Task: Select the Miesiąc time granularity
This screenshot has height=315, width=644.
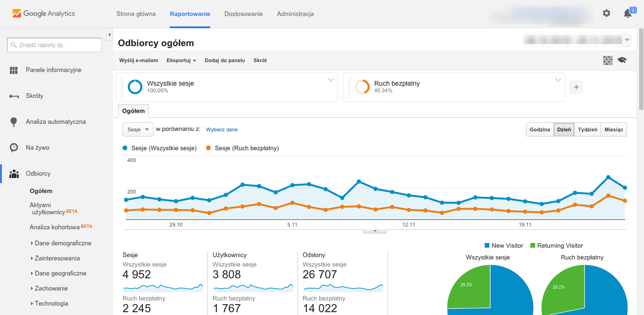Action: (614, 129)
